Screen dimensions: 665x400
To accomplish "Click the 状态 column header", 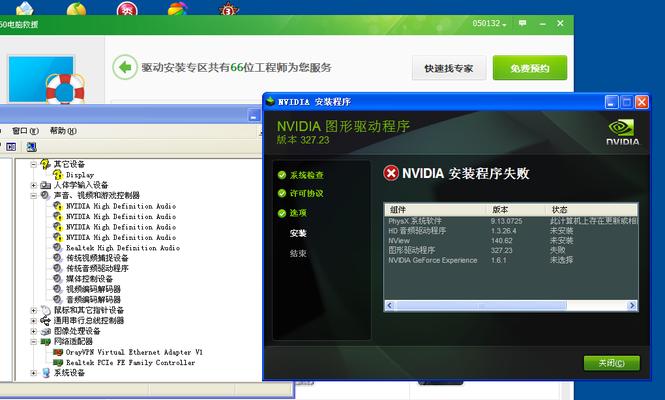I will pos(591,210).
